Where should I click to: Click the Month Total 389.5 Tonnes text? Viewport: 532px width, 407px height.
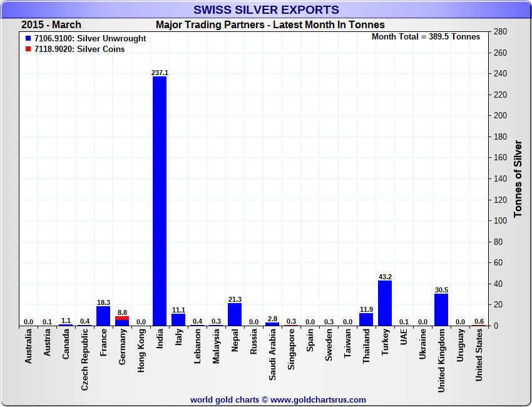[x=426, y=37]
